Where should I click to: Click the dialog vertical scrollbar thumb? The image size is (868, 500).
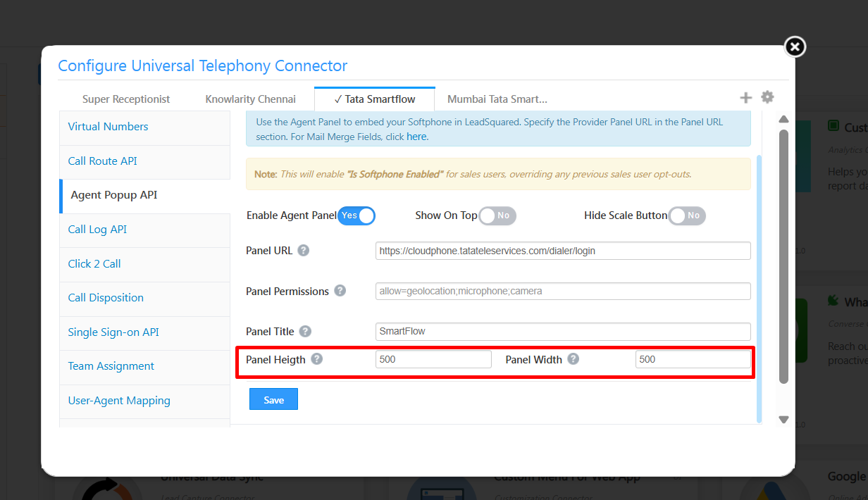(x=783, y=256)
